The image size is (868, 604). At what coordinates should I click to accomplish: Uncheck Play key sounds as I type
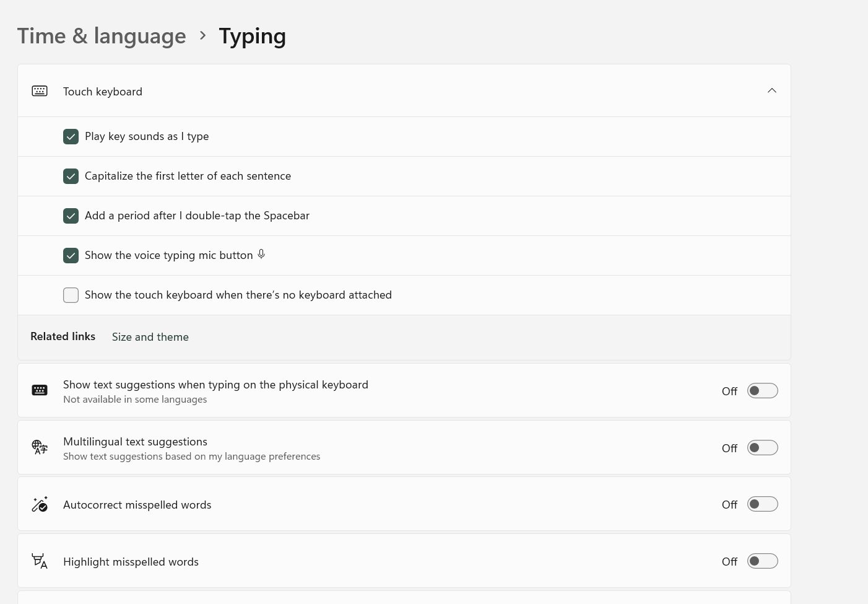click(71, 137)
